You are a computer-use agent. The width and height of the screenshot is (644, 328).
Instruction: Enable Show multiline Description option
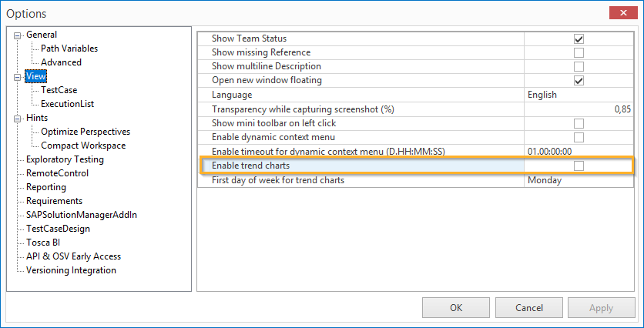pos(579,67)
